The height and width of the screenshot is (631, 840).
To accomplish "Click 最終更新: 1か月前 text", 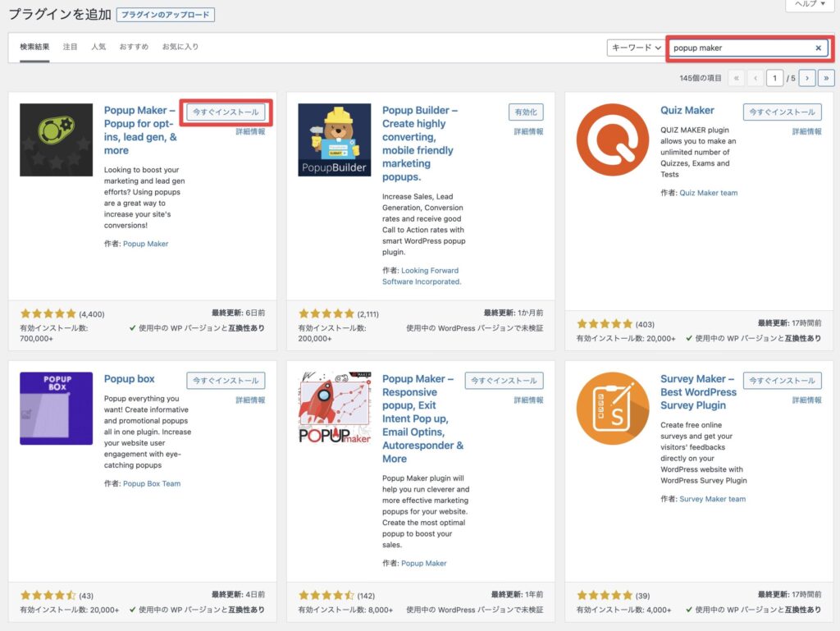I will click(x=514, y=313).
